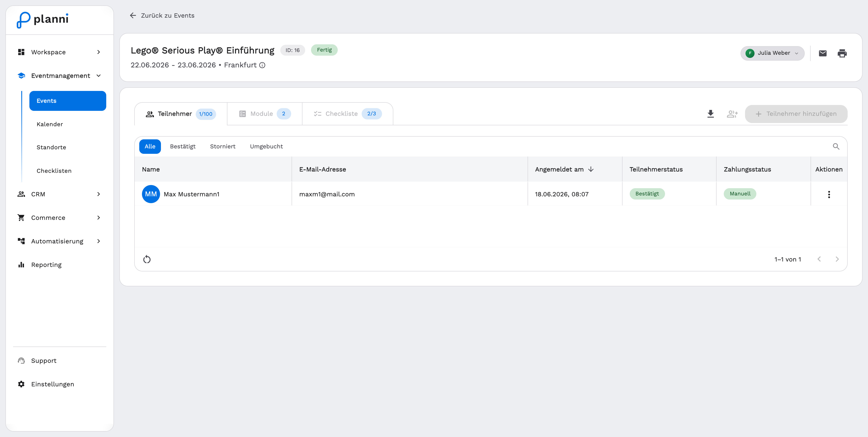Image resolution: width=868 pixels, height=437 pixels.
Task: Open the participant search magnifier
Action: pos(836,146)
